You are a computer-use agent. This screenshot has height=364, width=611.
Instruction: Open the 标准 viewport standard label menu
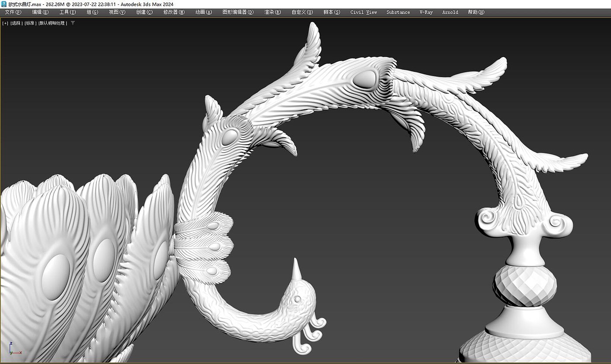pos(30,23)
